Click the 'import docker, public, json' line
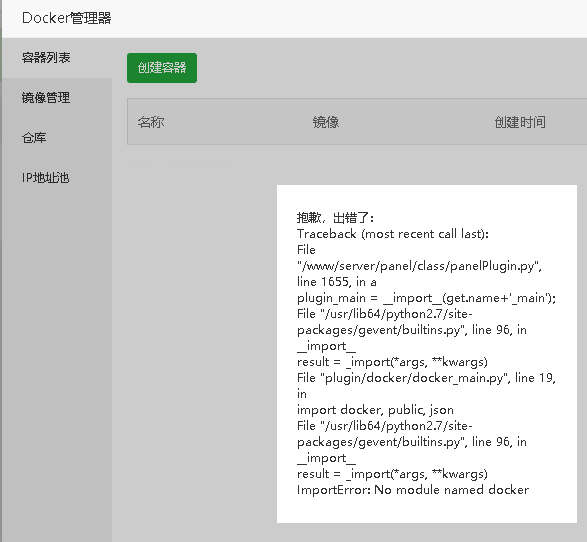Screen dimensions: 587x542 click(375, 410)
